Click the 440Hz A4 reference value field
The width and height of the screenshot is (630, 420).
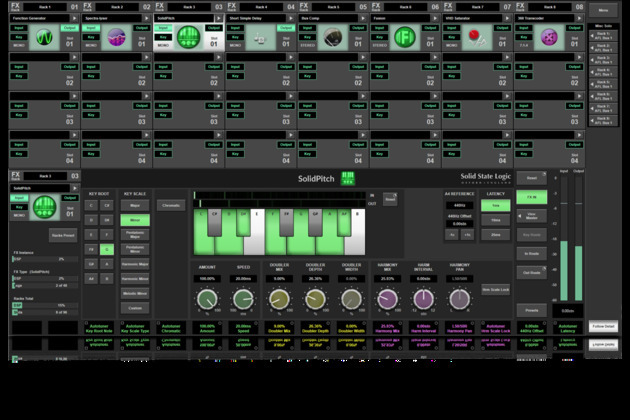(x=459, y=205)
